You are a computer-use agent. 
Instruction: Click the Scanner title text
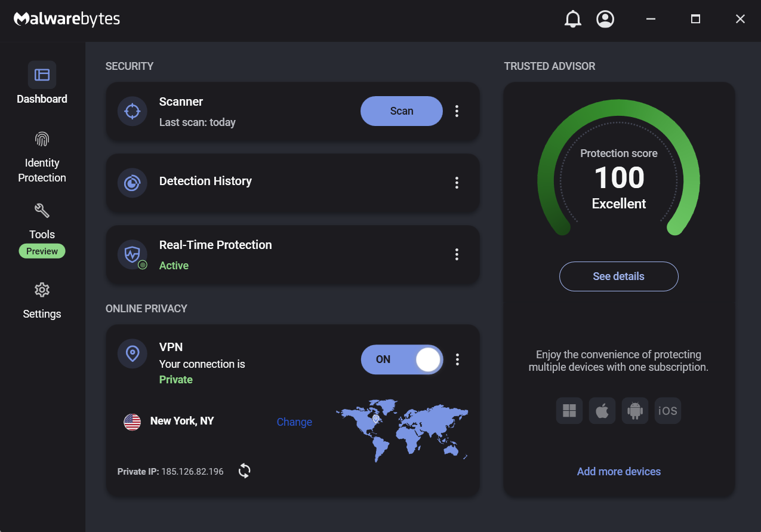181,102
